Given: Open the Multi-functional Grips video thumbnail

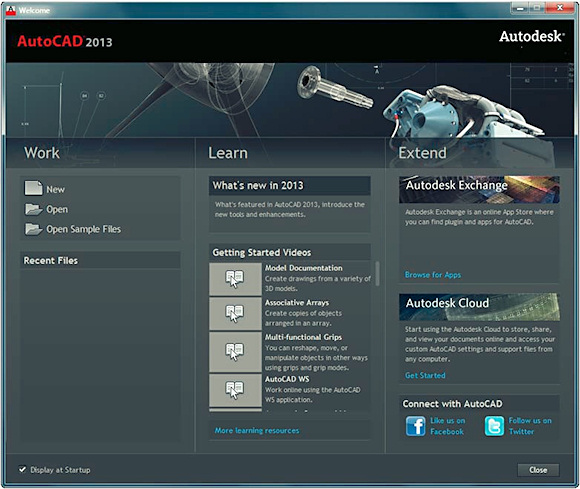Looking at the screenshot, I should 235,352.
